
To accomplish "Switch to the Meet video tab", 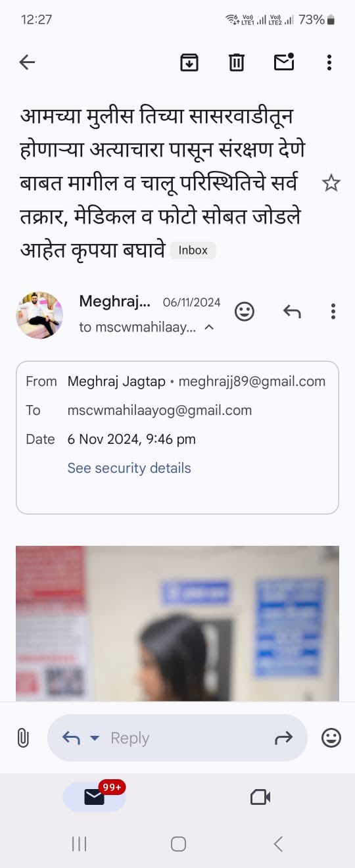I will tap(260, 797).
